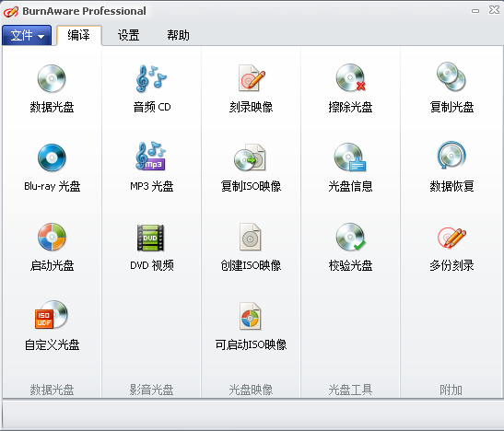Click the 可启动ISO映像 text label
Screen dimensions: 504x431
(251, 345)
